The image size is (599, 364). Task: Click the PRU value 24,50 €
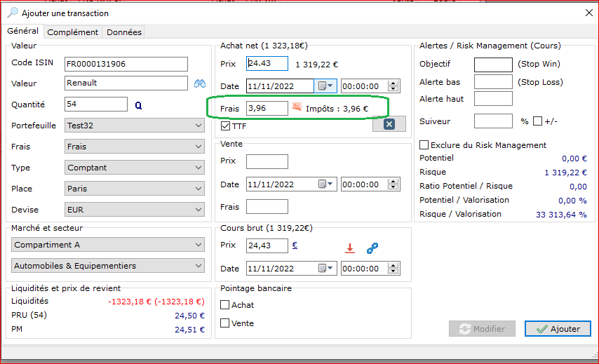(190, 316)
